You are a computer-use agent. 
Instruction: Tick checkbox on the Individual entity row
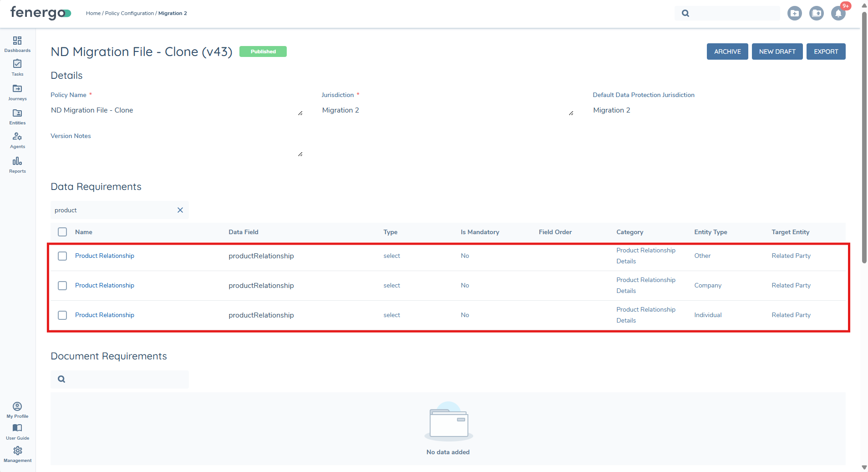point(62,315)
